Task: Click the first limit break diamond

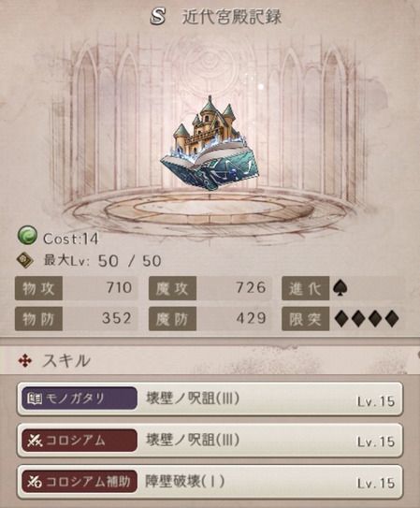Action: [341, 319]
